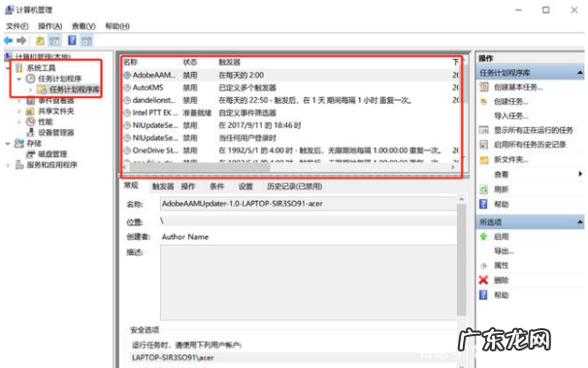The height and width of the screenshot is (368, 588).
Task: Click the 共享文件夹 icon in tree
Action: (30, 111)
